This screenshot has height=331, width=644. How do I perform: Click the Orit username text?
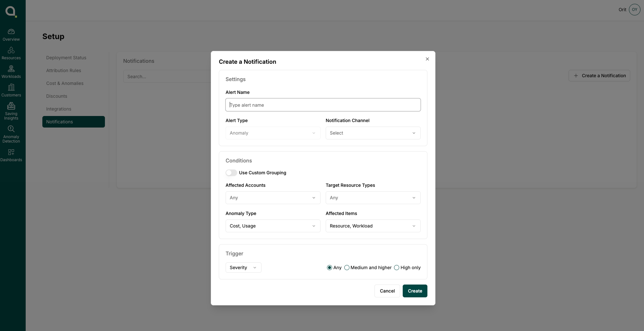coord(622,10)
